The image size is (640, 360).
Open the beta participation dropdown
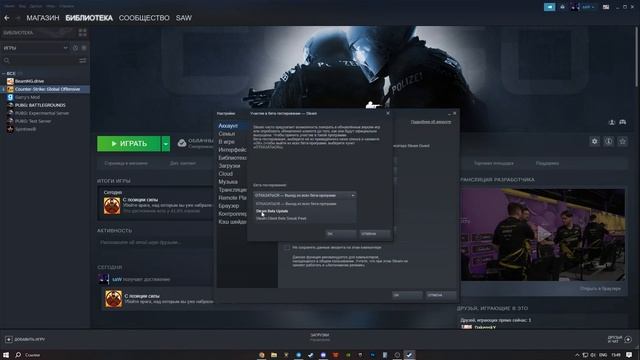tap(304, 196)
